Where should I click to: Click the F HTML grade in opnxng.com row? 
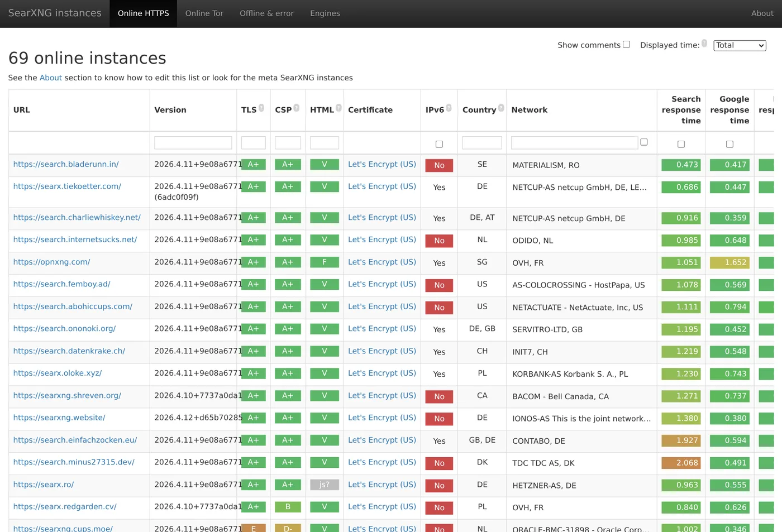coord(325,262)
